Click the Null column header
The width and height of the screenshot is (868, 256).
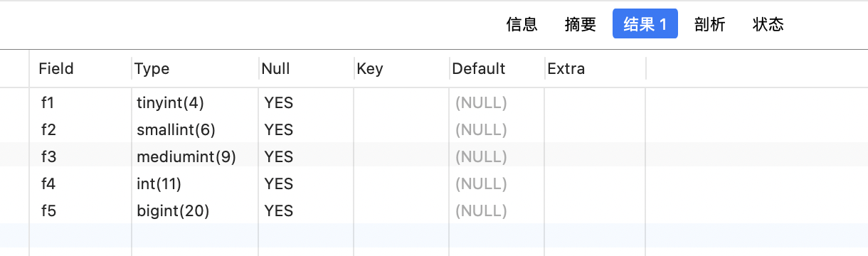[x=307, y=69]
